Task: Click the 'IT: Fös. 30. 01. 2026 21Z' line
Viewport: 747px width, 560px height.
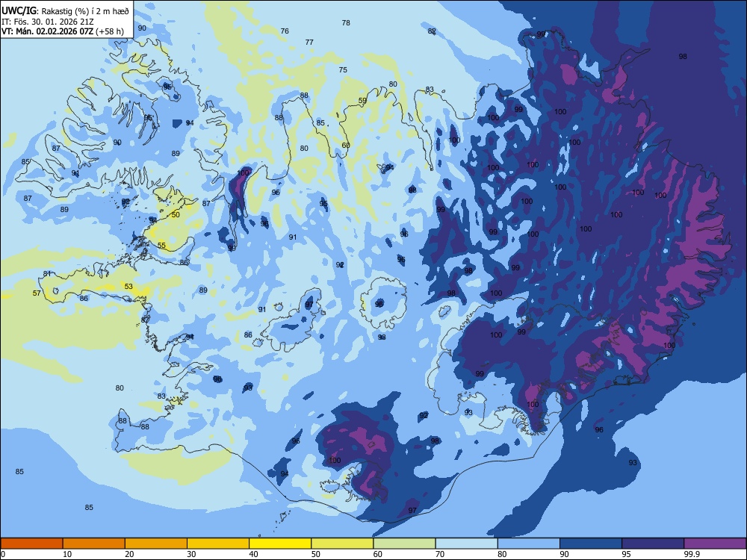Action: point(48,22)
